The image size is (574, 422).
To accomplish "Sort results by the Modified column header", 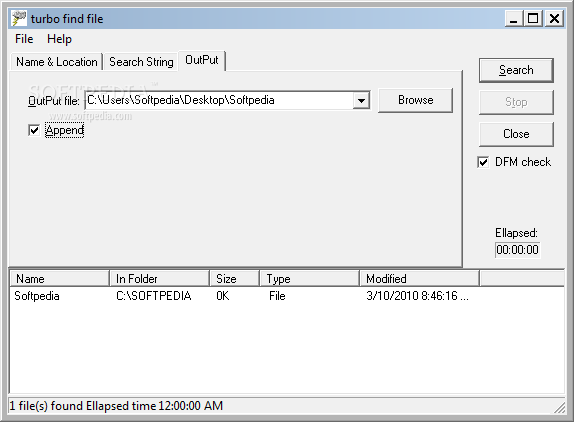I will [x=419, y=279].
